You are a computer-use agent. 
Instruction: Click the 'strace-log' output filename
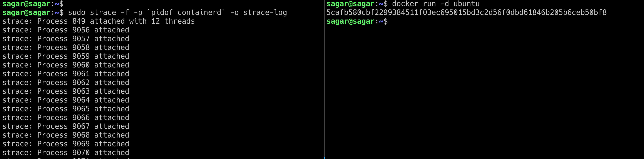pyautogui.click(x=265, y=12)
